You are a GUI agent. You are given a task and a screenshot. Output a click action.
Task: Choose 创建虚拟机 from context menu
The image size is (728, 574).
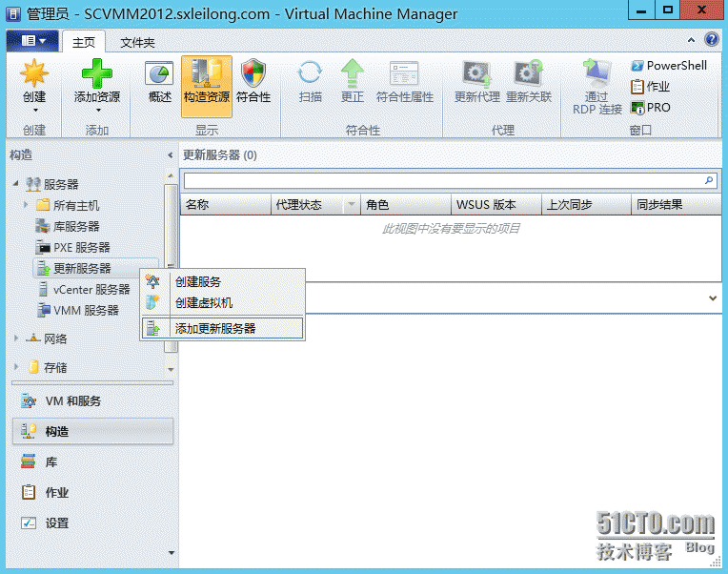223,303
